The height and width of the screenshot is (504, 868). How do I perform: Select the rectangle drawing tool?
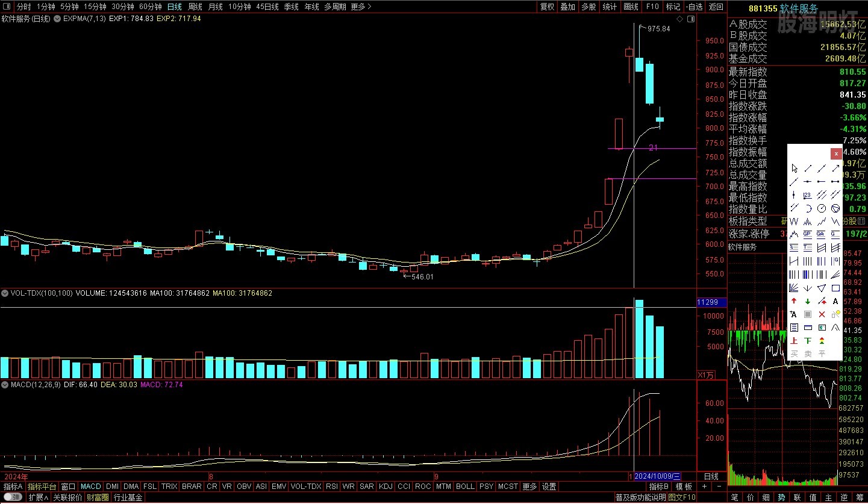835,287
